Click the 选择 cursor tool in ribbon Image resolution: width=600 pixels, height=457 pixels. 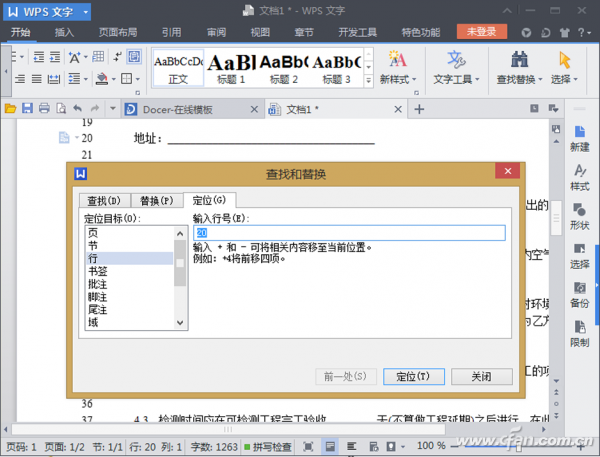coord(564,67)
